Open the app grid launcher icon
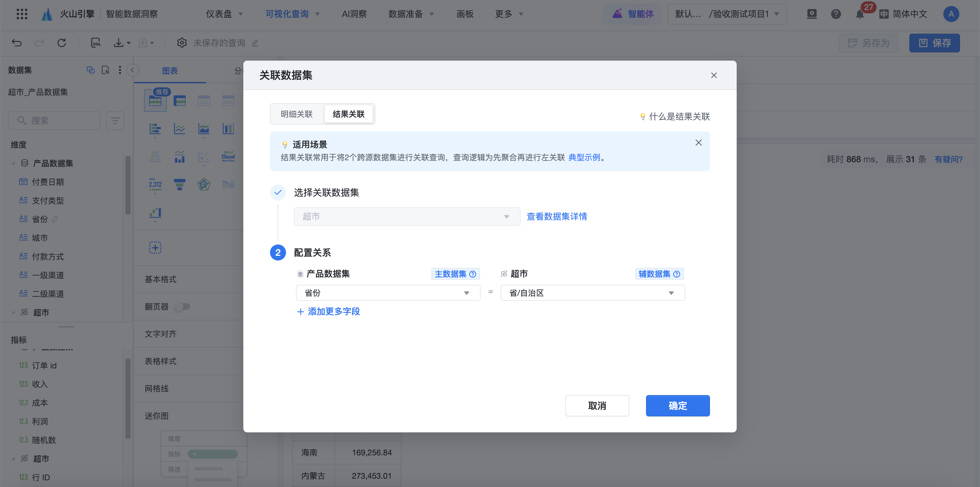Viewport: 980px width, 487px height. (x=22, y=14)
